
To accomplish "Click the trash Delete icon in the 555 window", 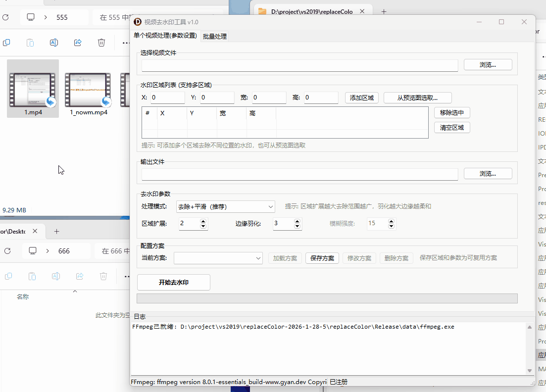I will [101, 43].
